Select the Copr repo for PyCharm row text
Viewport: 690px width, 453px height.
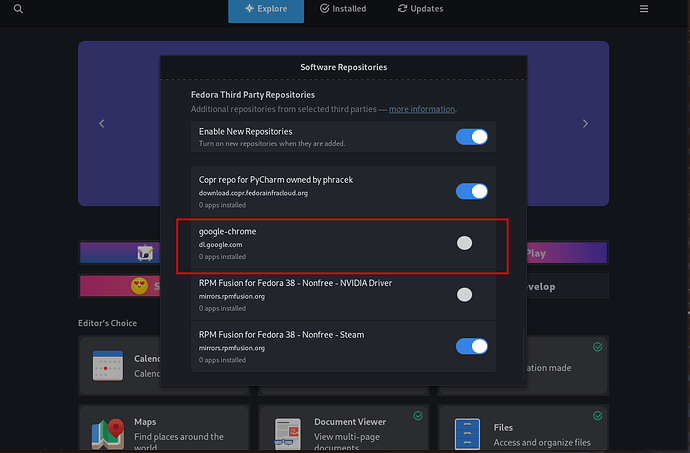coord(275,180)
